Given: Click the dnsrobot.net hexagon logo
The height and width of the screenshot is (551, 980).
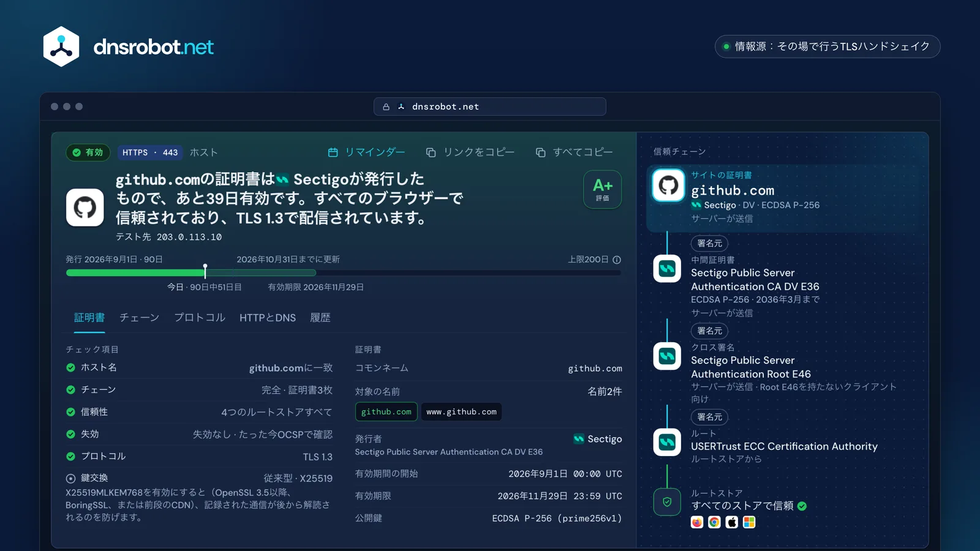Looking at the screenshot, I should (x=61, y=47).
